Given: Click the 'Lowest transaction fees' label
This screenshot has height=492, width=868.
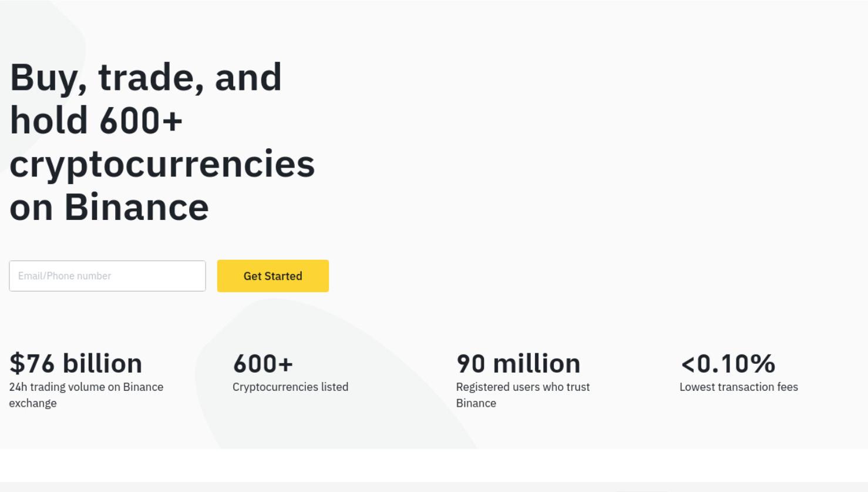Looking at the screenshot, I should pos(739,387).
